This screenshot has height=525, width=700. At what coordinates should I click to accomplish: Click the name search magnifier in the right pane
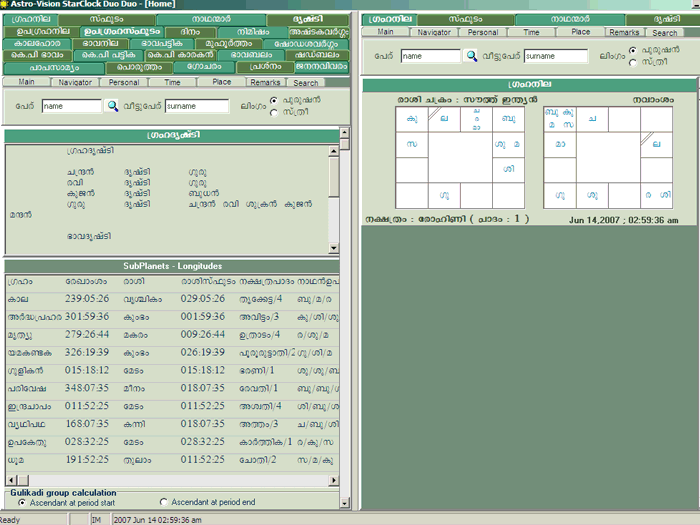(x=471, y=56)
